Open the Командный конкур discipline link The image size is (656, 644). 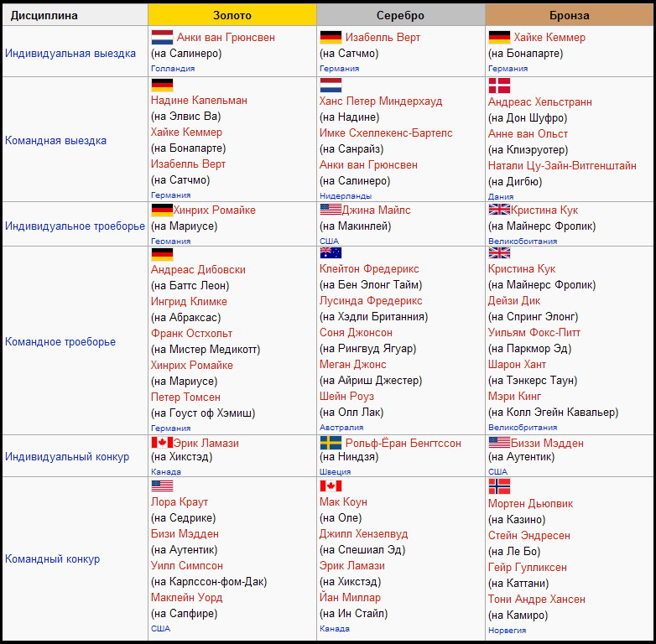point(52,559)
